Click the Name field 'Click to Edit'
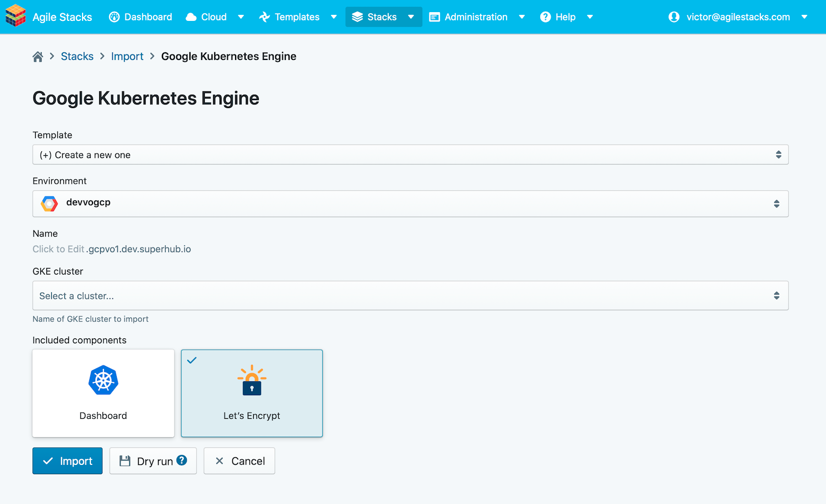 pyautogui.click(x=58, y=249)
